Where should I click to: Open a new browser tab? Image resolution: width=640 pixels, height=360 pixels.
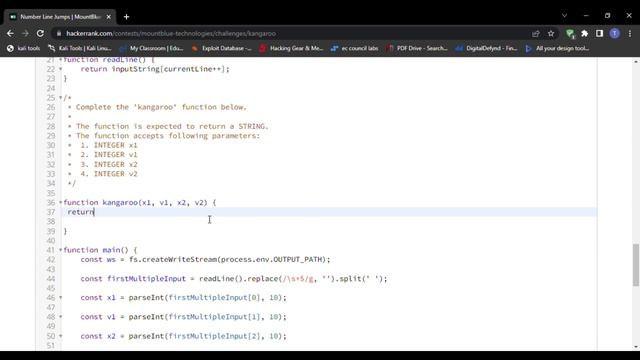pyautogui.click(x=127, y=17)
